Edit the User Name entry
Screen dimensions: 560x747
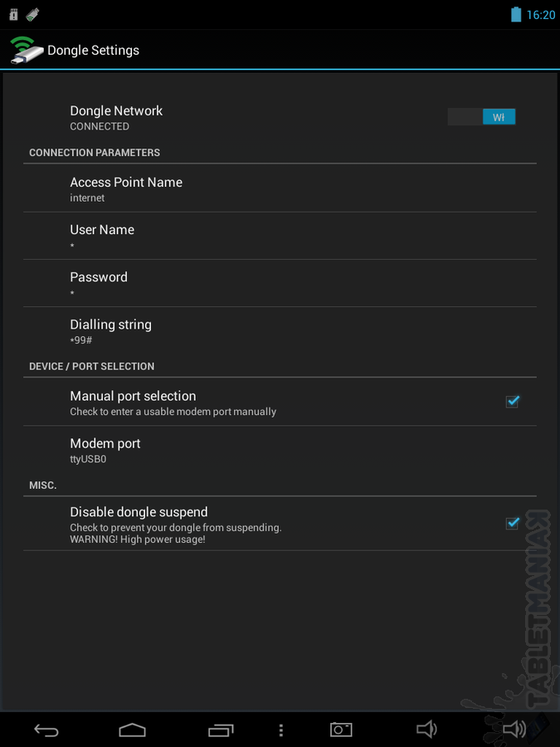(x=280, y=236)
